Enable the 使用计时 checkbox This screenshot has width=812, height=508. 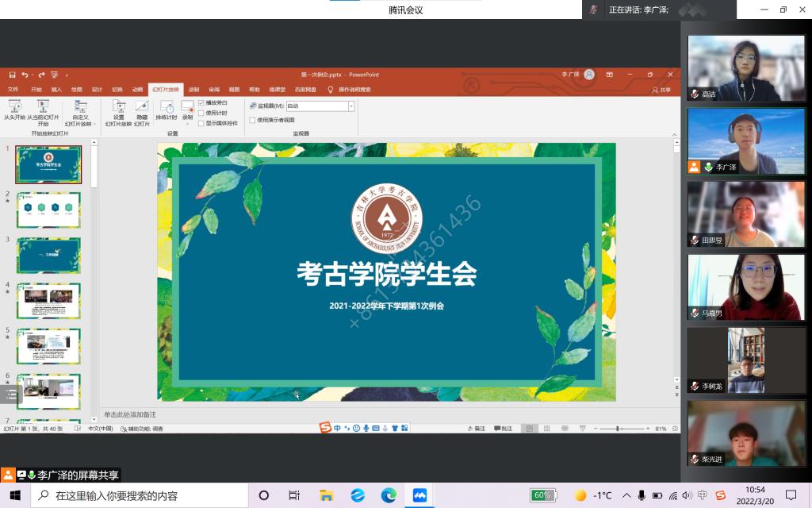201,113
